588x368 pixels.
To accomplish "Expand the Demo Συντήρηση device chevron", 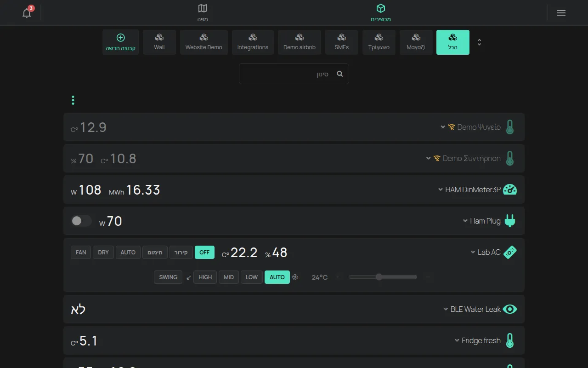I will [x=428, y=158].
